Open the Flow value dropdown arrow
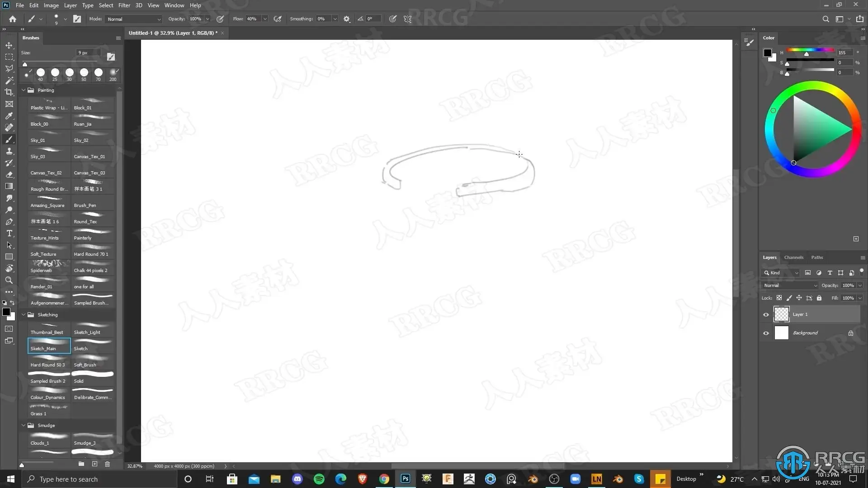 tap(265, 19)
